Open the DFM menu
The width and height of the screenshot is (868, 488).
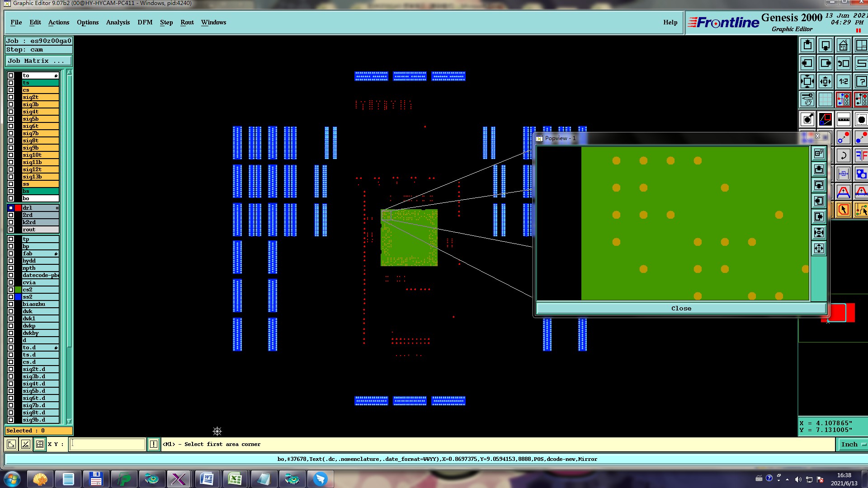click(x=145, y=23)
